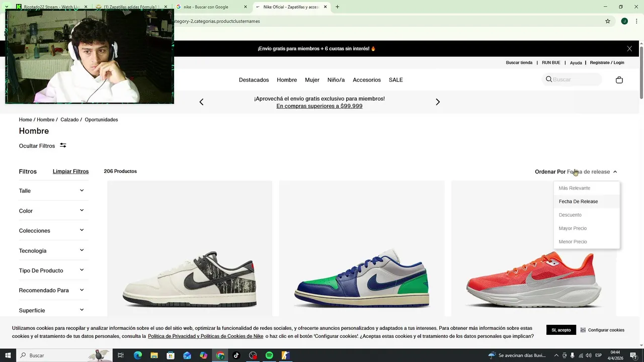Screen dimensions: 644x362
Task: Open TikTok from the taskbar
Action: (x=236, y=355)
